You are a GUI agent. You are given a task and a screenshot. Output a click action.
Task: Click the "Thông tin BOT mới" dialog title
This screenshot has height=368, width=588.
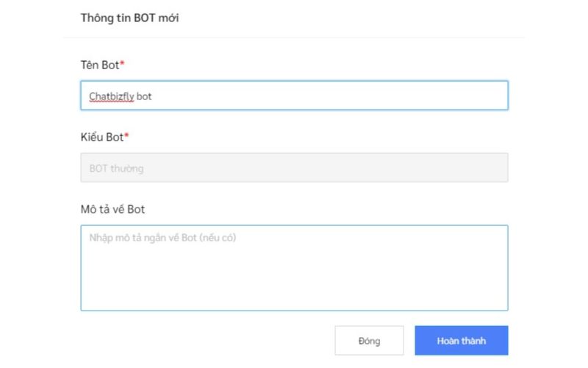point(129,18)
